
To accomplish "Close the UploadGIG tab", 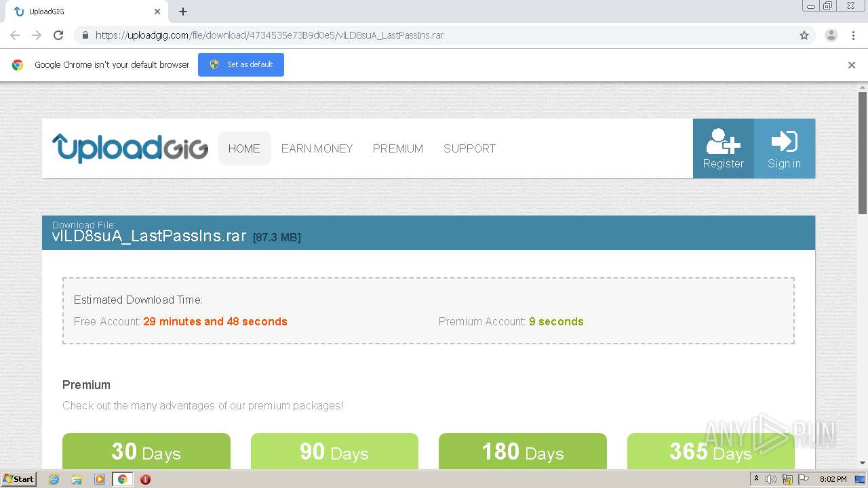I will (x=157, y=12).
